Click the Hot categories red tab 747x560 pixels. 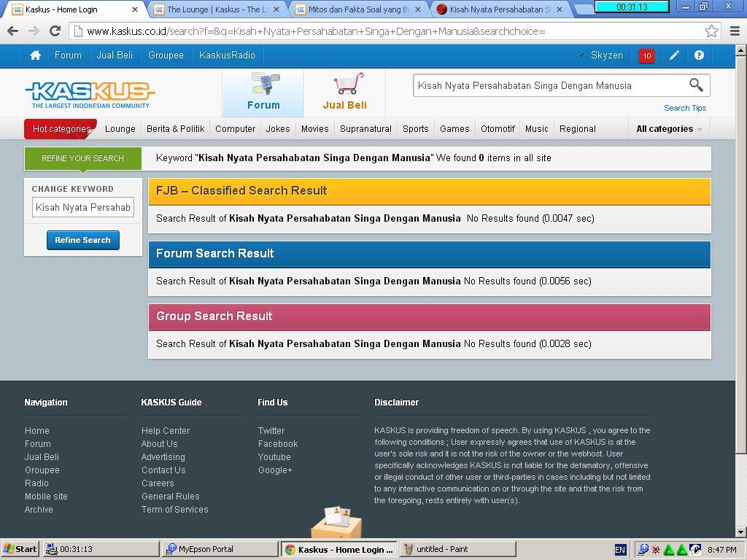tap(61, 129)
